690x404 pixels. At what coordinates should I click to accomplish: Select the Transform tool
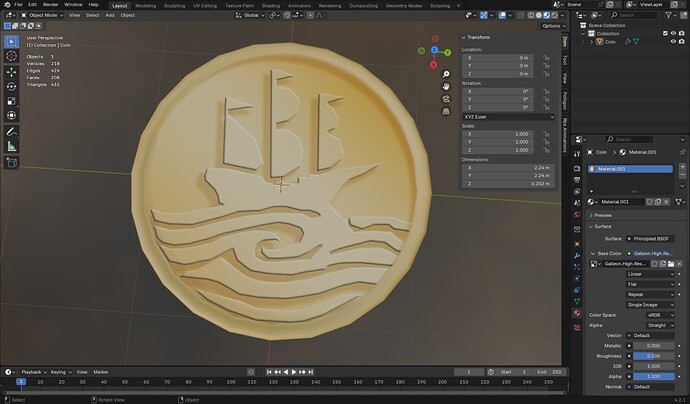[x=11, y=115]
